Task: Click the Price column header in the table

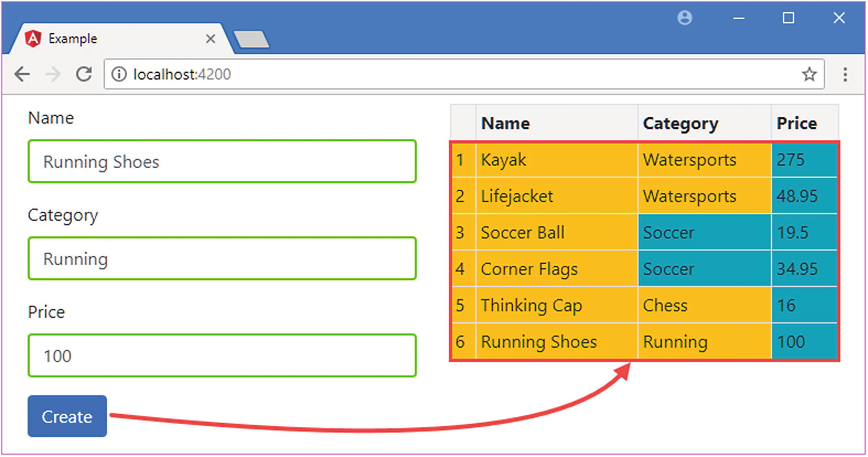Action: point(805,123)
